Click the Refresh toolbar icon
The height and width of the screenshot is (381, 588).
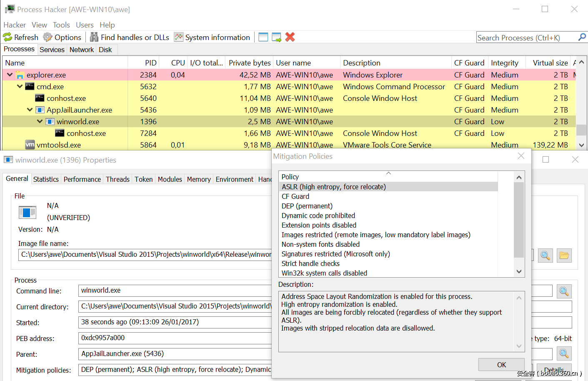coord(8,38)
